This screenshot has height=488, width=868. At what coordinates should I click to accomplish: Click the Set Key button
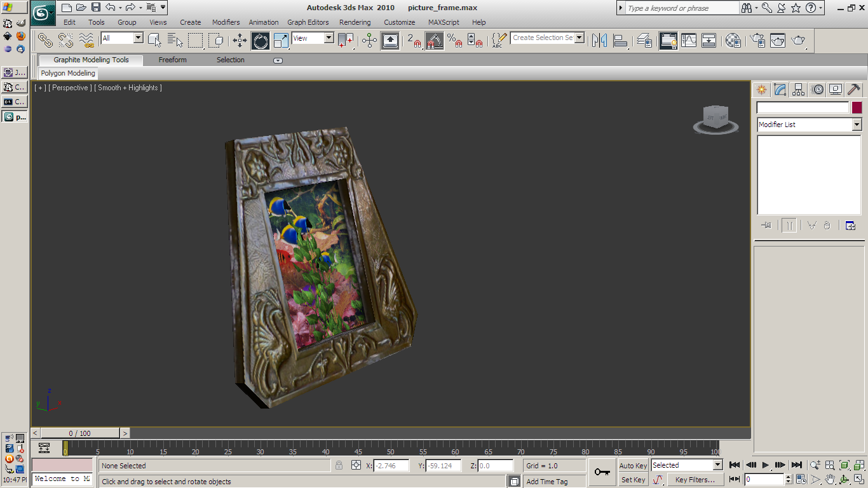point(633,480)
